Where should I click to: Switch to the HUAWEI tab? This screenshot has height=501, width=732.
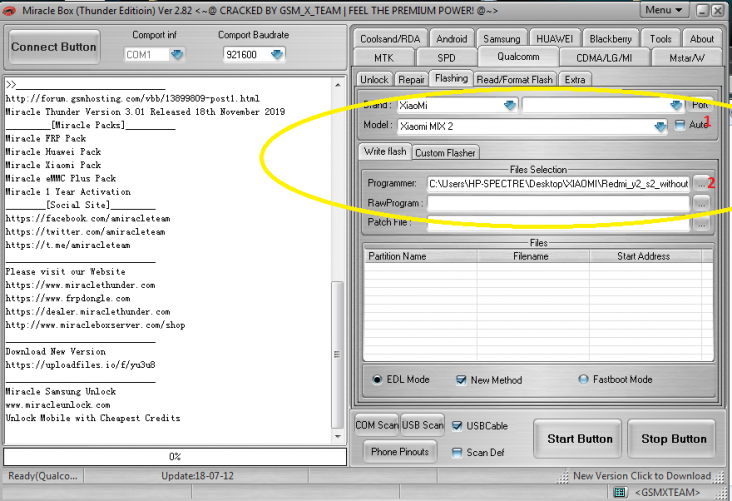pyautogui.click(x=554, y=39)
